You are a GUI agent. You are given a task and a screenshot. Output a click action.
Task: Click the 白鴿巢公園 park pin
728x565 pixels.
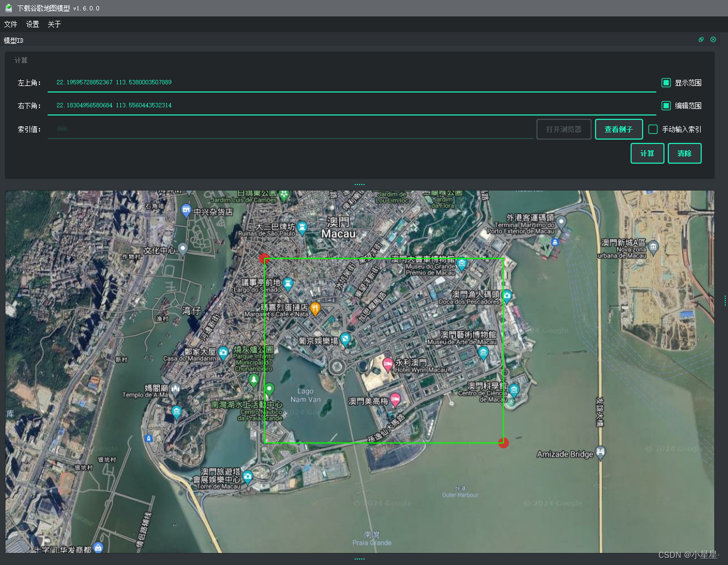pos(284,195)
